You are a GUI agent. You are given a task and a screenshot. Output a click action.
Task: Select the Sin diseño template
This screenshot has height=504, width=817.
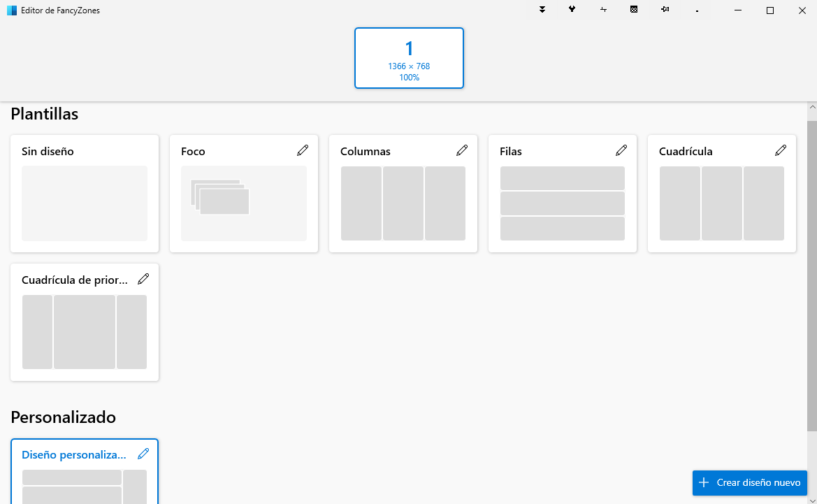[85, 203]
